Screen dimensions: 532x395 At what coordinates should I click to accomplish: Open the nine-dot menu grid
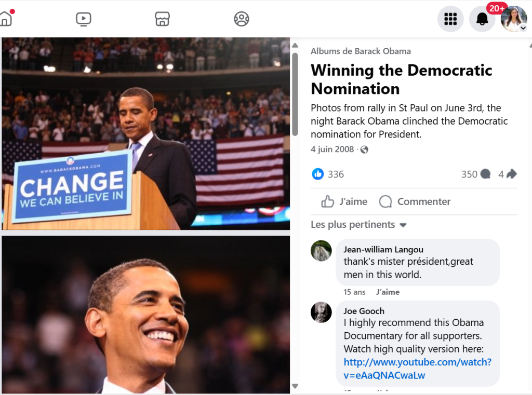(x=450, y=19)
